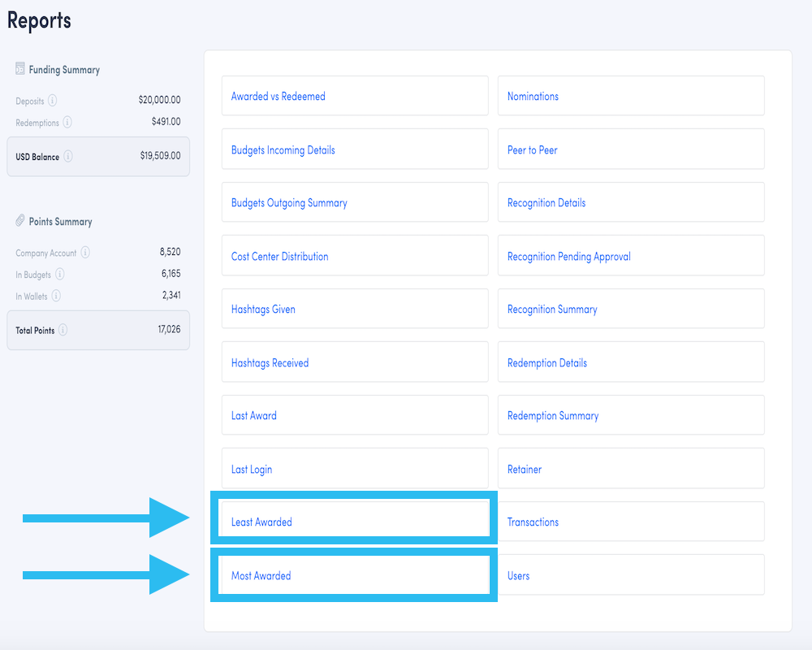Click the info icon beside Redemptions
812x650 pixels.
pos(66,122)
